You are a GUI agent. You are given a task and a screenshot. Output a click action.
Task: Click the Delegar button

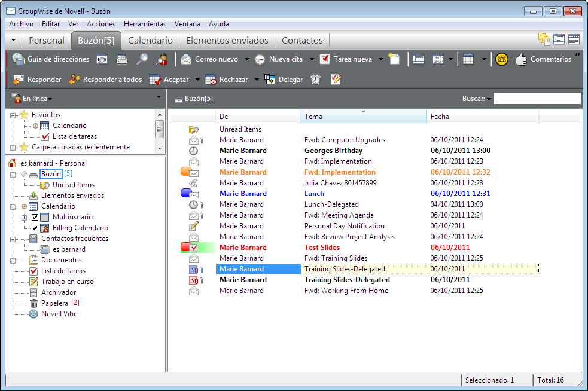point(284,80)
